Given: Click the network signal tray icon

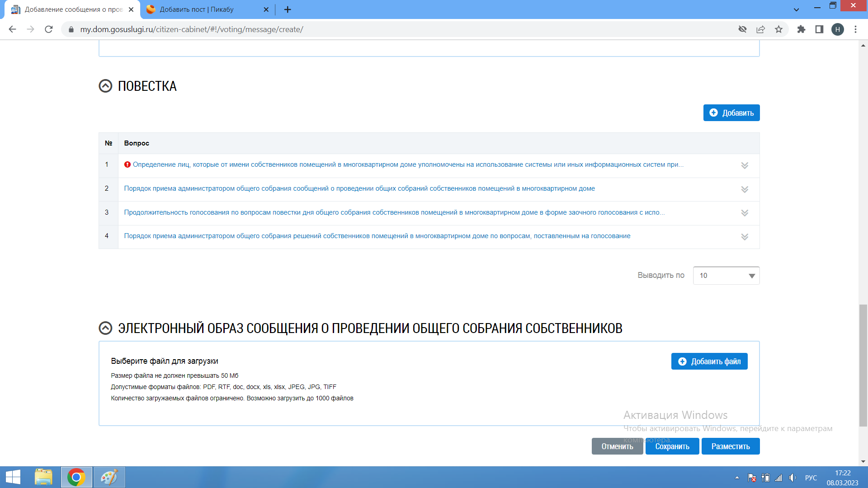Looking at the screenshot, I should 779,478.
